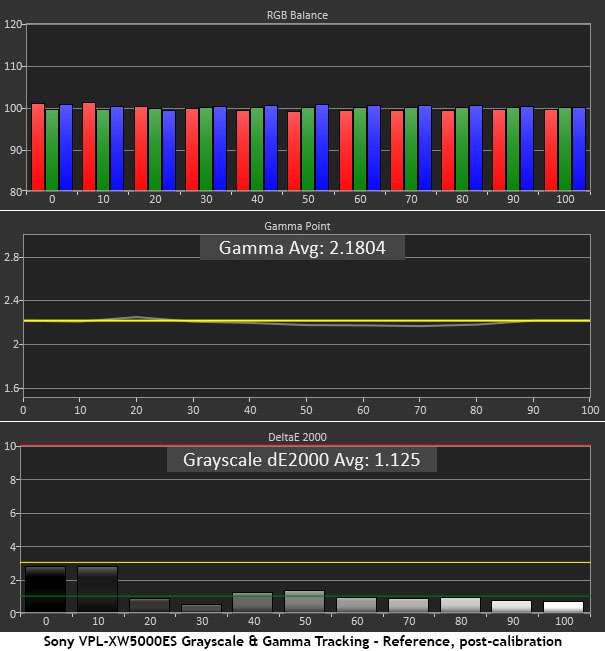Click the 8 y-axis label in DeltaE 2000

click(13, 480)
